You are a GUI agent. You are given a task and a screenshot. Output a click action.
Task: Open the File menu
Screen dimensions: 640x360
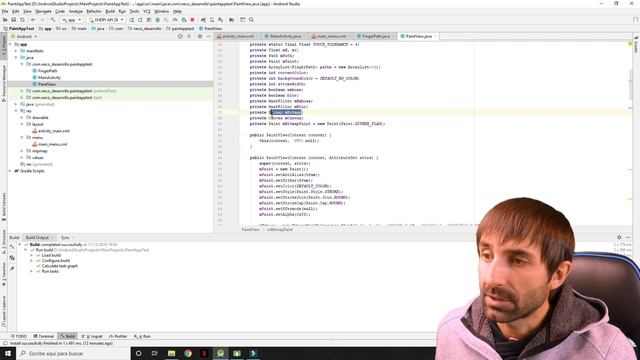[5, 11]
